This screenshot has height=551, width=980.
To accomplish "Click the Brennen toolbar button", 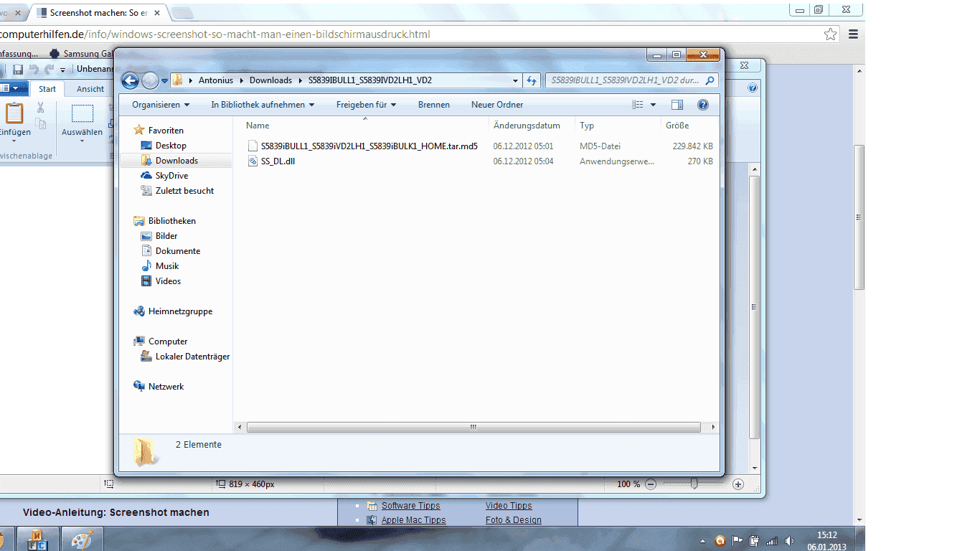I will pyautogui.click(x=434, y=105).
